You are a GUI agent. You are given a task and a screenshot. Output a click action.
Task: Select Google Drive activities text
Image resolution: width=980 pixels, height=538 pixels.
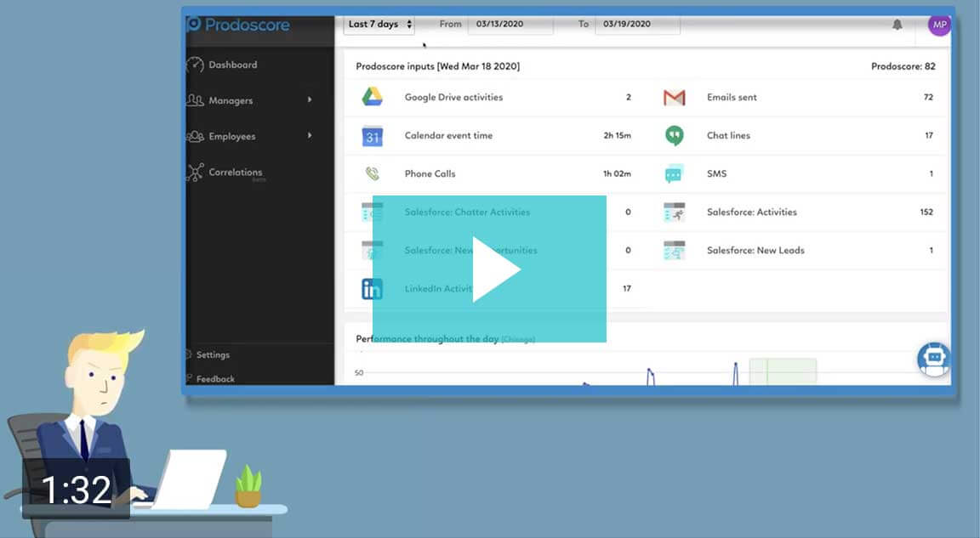(453, 98)
